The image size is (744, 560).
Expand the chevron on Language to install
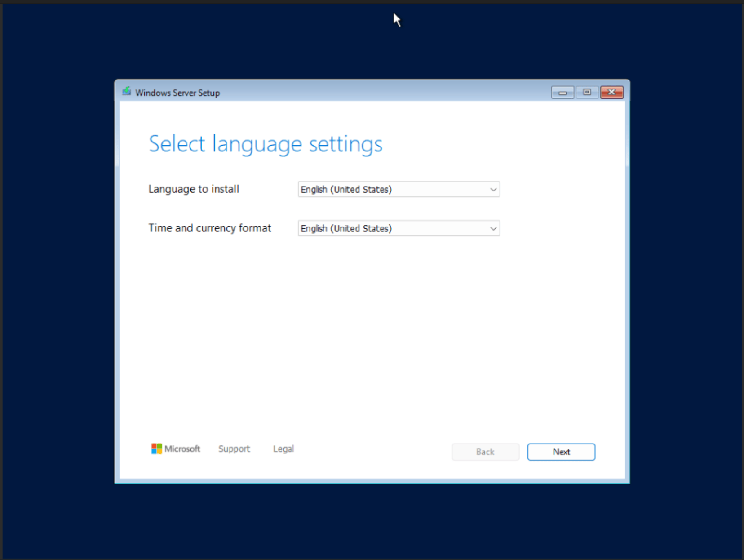tap(493, 189)
